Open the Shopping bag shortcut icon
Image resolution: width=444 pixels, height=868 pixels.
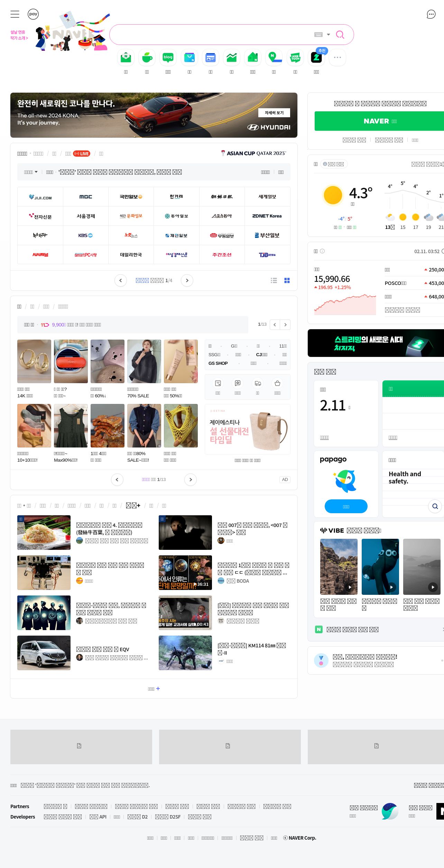[189, 57]
